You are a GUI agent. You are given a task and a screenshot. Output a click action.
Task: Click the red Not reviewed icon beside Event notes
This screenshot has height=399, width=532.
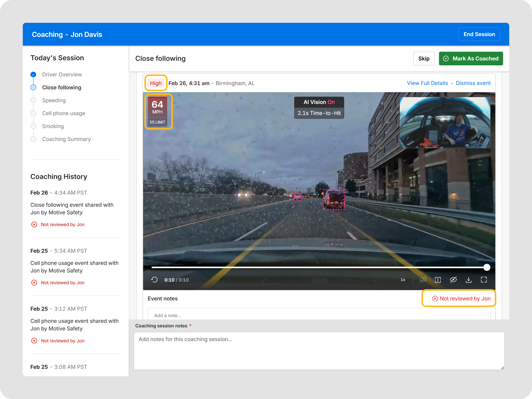(x=435, y=298)
